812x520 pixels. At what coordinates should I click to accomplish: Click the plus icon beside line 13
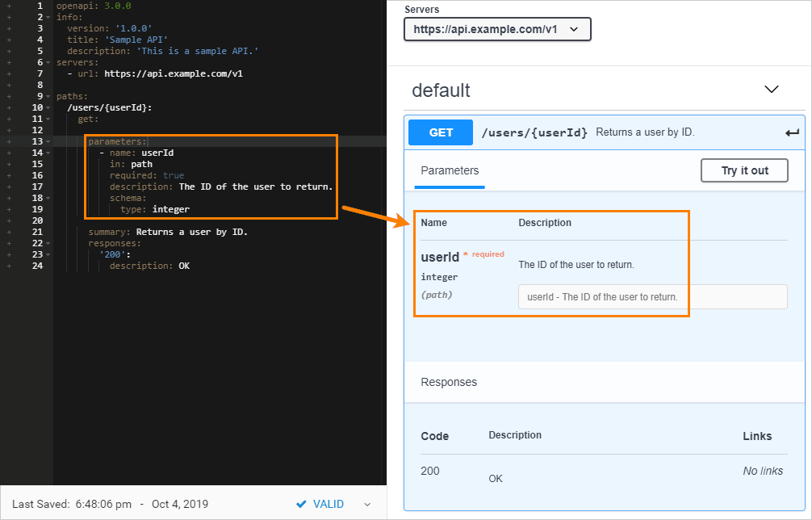click(x=8, y=141)
